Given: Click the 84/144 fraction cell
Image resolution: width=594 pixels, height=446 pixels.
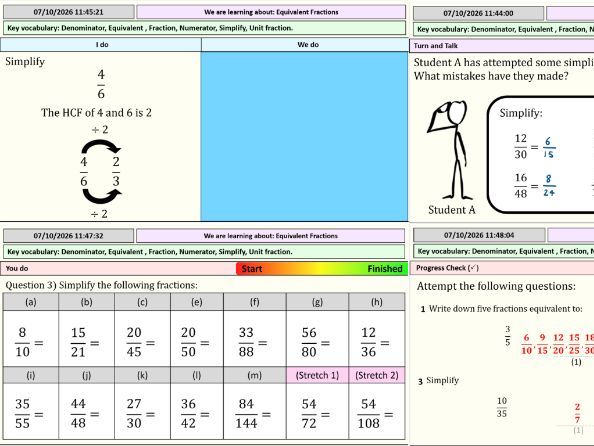Looking at the screenshot, I should [255, 411].
